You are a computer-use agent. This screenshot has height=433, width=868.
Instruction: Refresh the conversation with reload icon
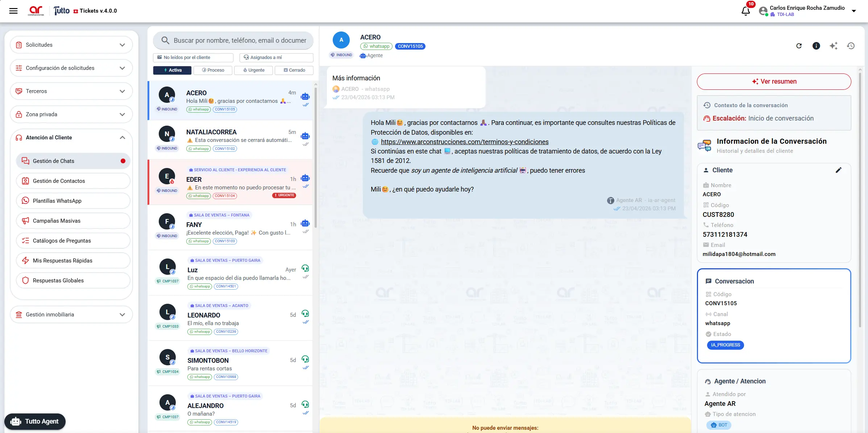point(799,46)
